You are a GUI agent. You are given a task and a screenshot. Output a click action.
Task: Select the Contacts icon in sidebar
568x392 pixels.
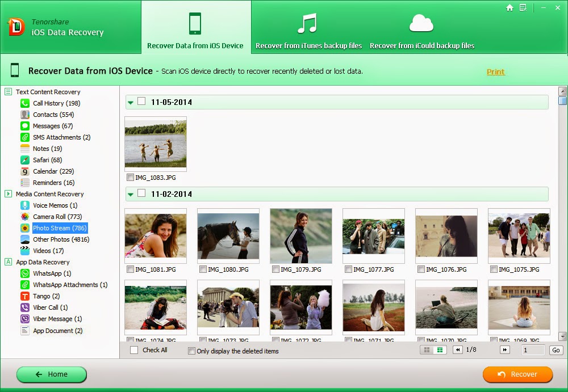click(x=25, y=115)
